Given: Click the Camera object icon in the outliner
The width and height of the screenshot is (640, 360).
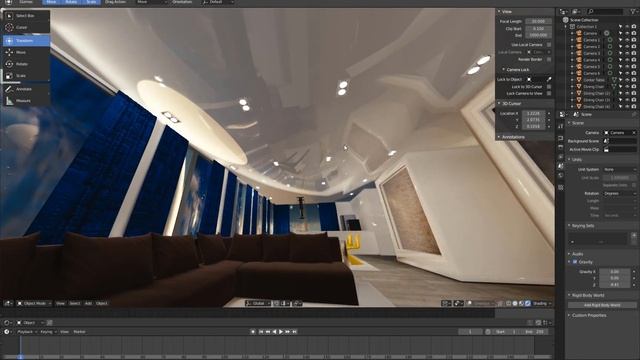Looking at the screenshot, I should point(579,33).
